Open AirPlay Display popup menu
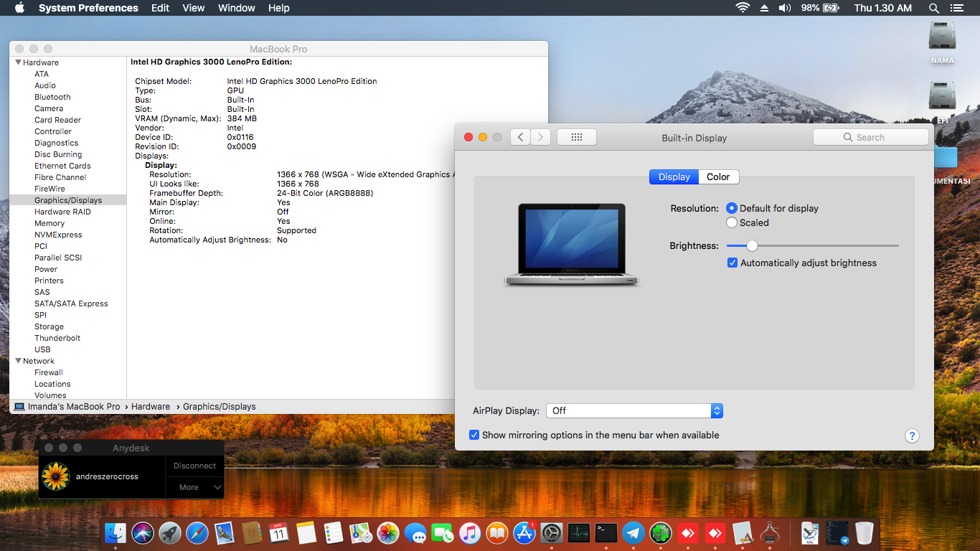Image resolution: width=980 pixels, height=551 pixels. point(634,410)
